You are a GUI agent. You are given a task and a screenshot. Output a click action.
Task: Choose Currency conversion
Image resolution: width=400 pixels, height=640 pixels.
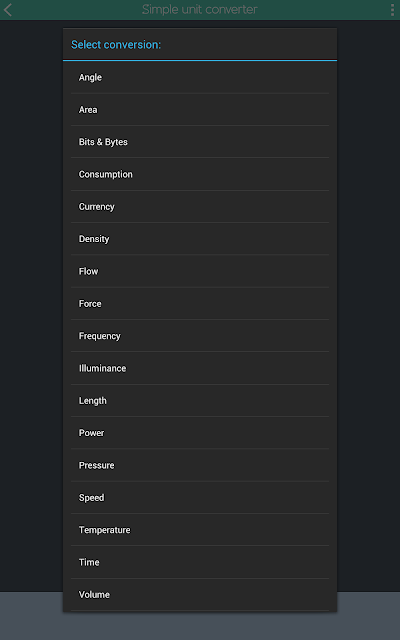200,207
